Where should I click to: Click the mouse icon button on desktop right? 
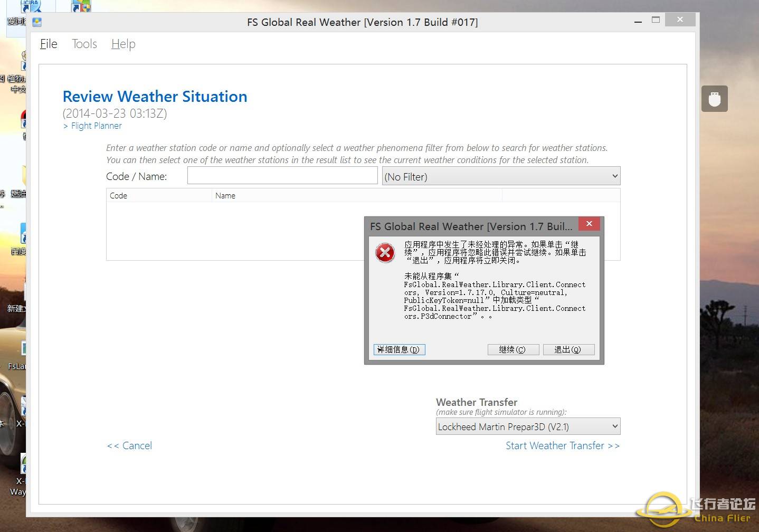coord(715,99)
